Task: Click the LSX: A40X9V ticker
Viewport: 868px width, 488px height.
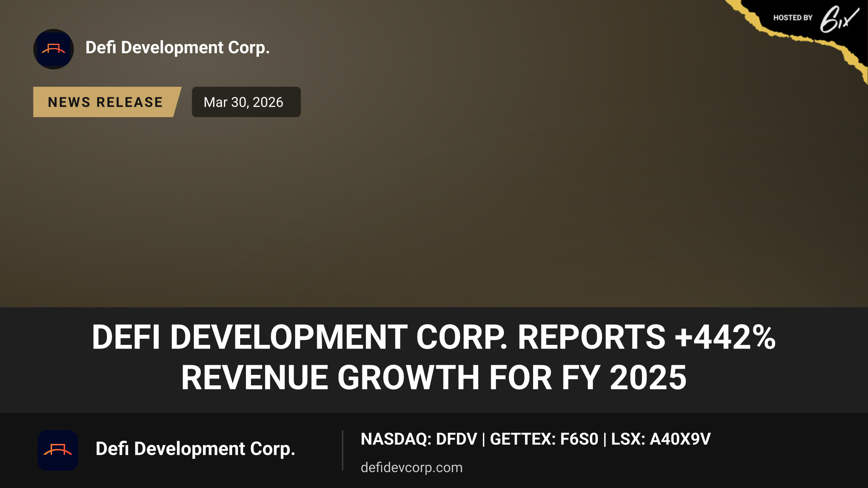Action: click(x=661, y=439)
